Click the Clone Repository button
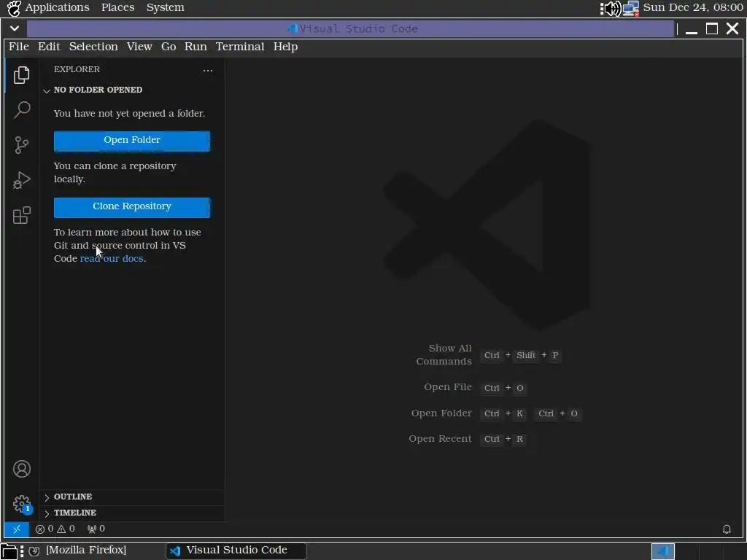This screenshot has height=560, width=747. pyautogui.click(x=132, y=207)
